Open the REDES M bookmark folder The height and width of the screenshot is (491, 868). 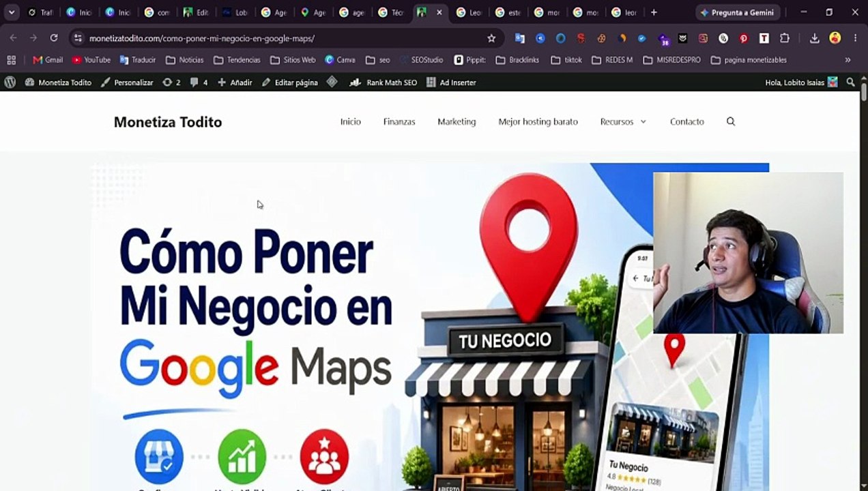point(612,60)
